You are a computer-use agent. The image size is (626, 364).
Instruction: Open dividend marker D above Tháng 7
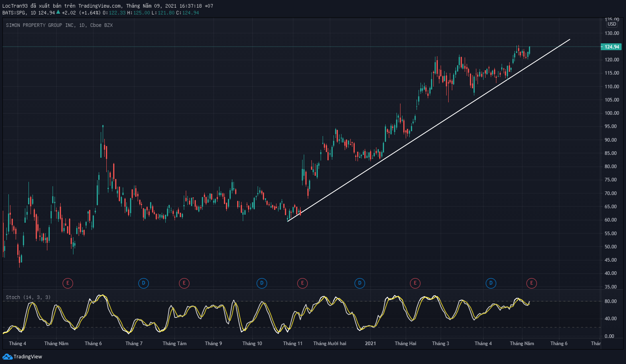click(143, 283)
